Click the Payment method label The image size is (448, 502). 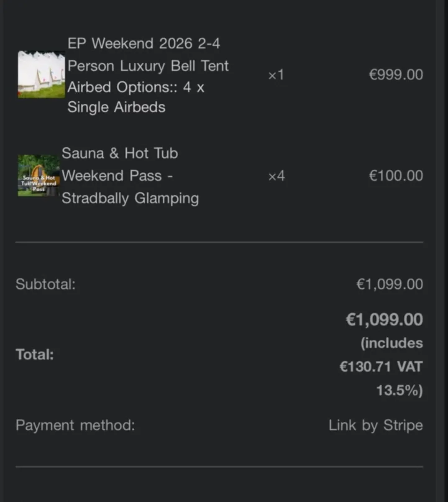[75, 425]
